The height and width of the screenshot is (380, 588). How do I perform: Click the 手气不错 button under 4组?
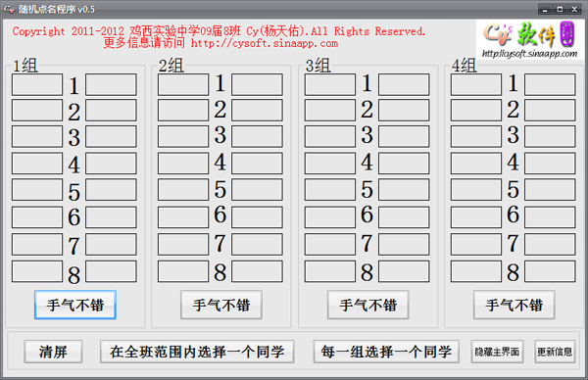point(514,305)
